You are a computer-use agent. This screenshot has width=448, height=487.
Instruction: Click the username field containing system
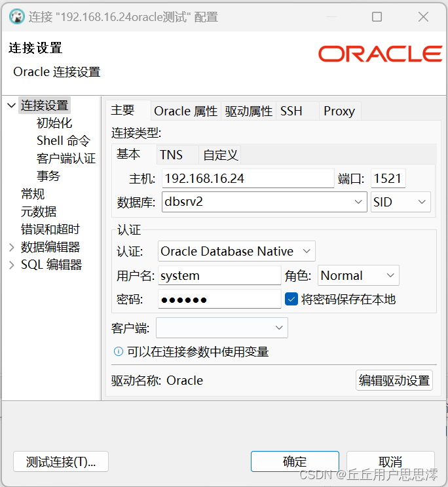219,275
